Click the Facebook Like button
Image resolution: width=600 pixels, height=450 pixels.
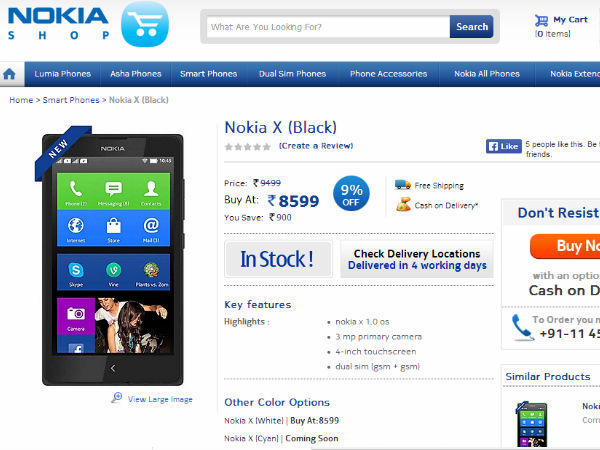click(x=504, y=146)
